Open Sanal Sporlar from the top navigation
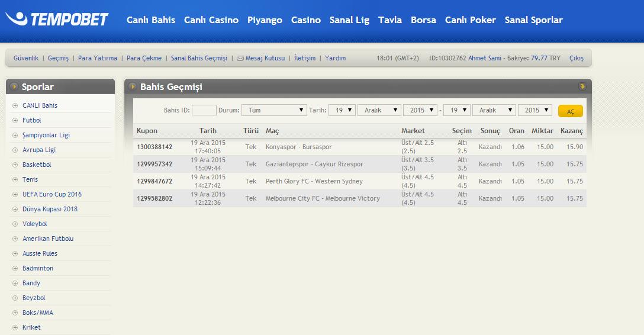Screen dimensions: 644x335 (533, 20)
